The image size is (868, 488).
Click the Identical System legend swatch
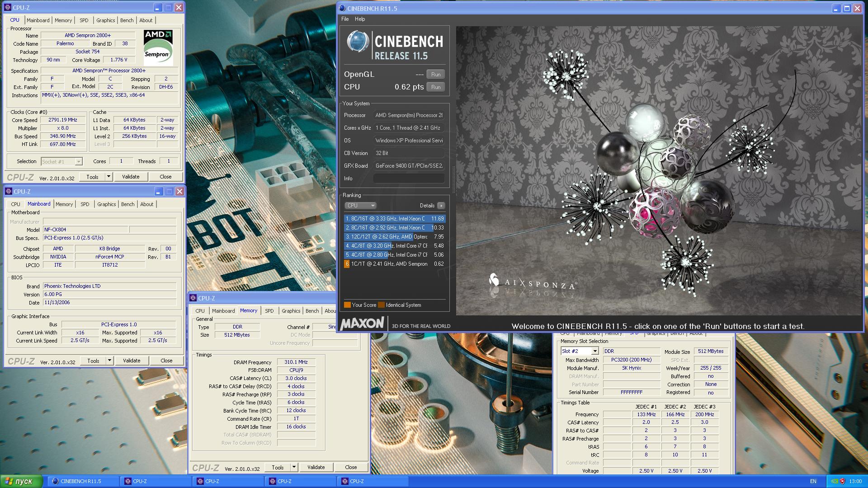pyautogui.click(x=381, y=305)
